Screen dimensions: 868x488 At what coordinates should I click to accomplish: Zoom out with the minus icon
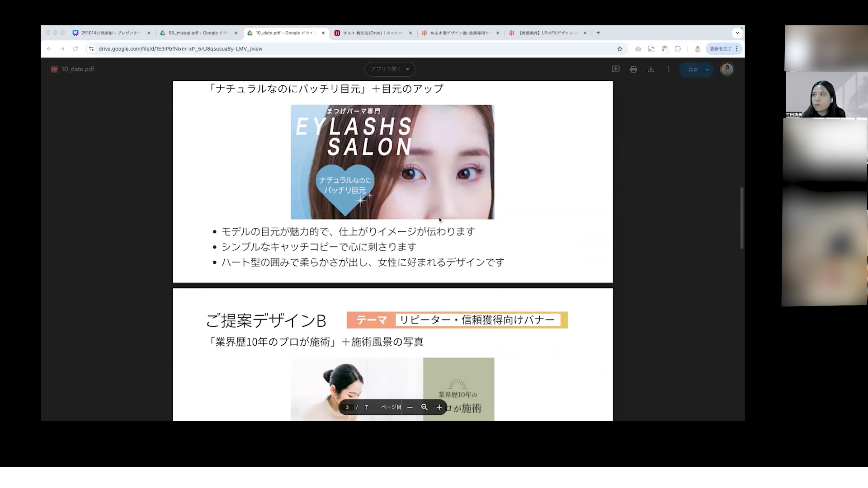(410, 407)
